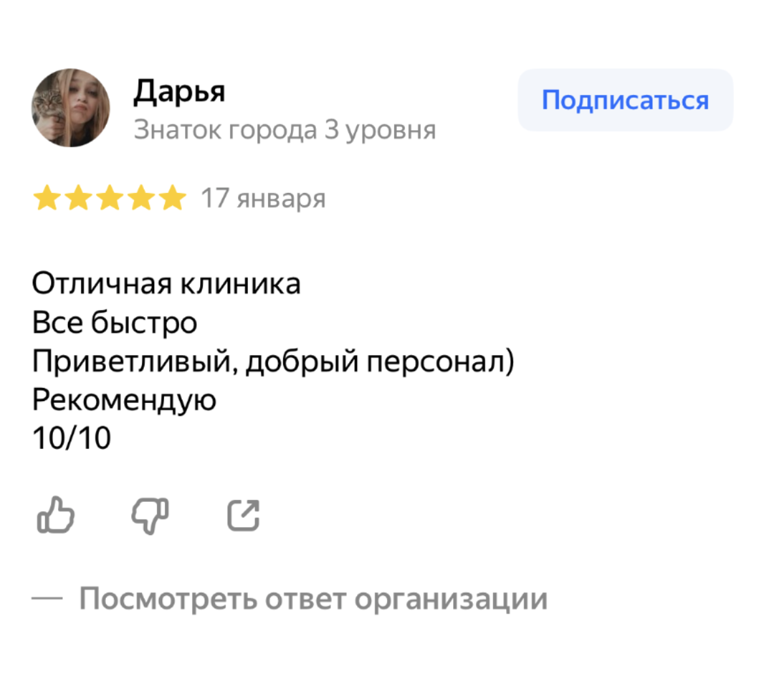The width and height of the screenshot is (765, 700).
Task: Click the fourth rating star
Action: coord(141,198)
